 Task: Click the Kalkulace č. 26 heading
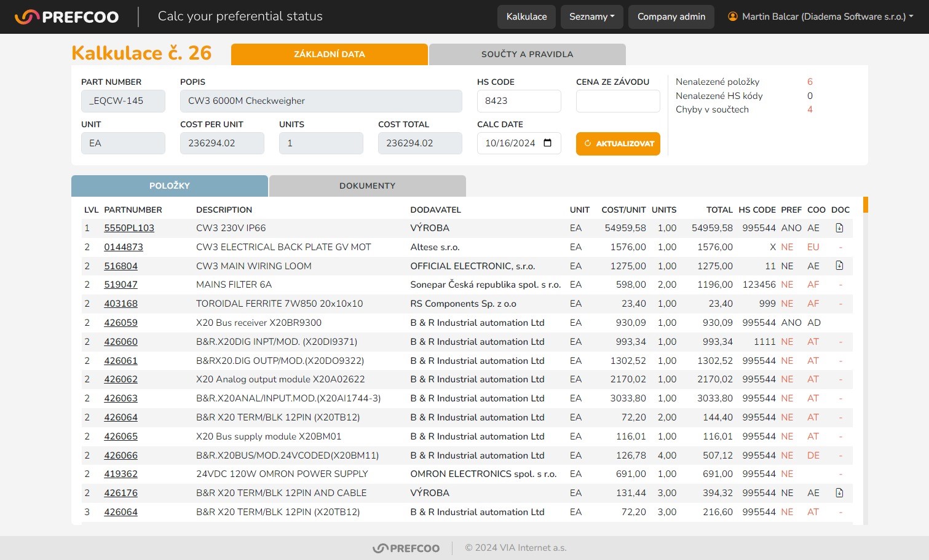pos(141,53)
